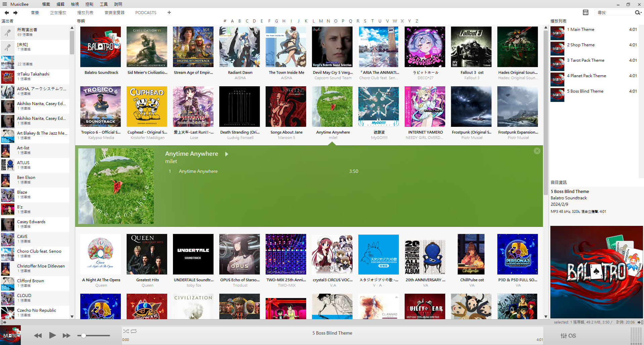Switch to the 播放列表 tab
Image resolution: width=644 pixels, height=345 pixels.
click(x=85, y=12)
